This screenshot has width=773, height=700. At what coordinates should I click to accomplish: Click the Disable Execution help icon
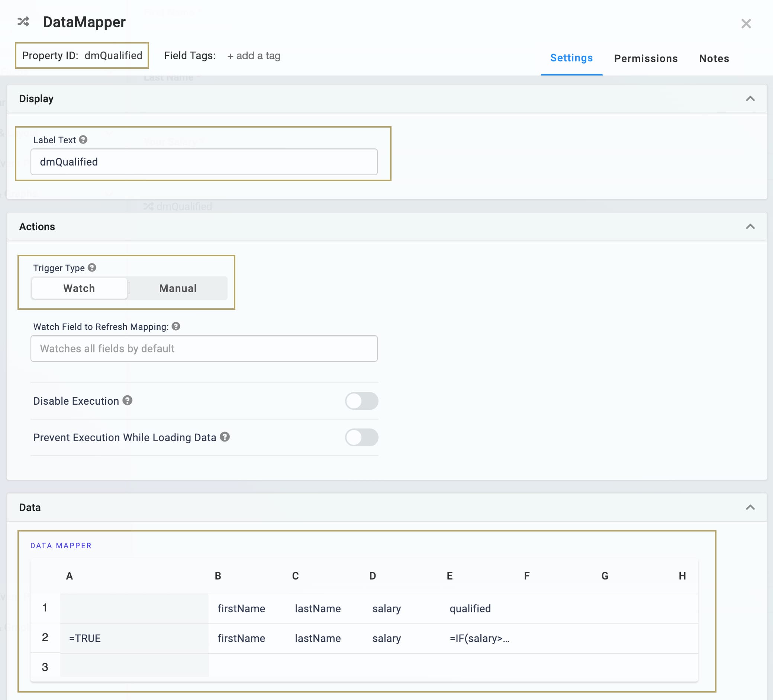128,401
